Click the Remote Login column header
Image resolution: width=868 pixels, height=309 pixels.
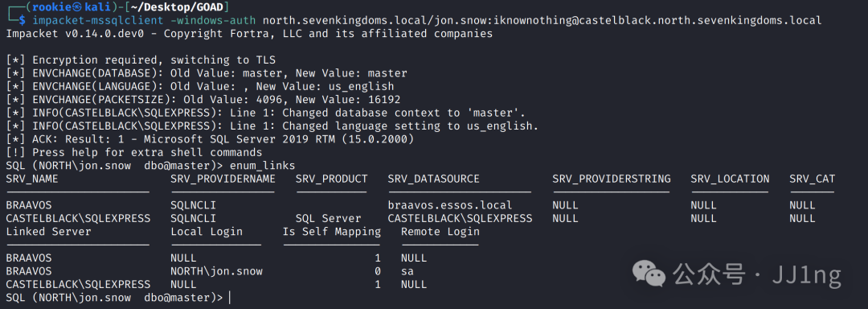click(440, 232)
